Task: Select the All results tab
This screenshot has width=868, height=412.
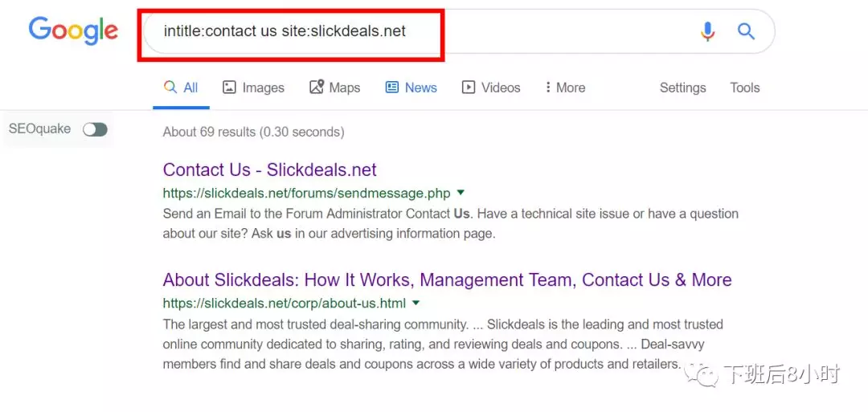Action: pyautogui.click(x=181, y=88)
